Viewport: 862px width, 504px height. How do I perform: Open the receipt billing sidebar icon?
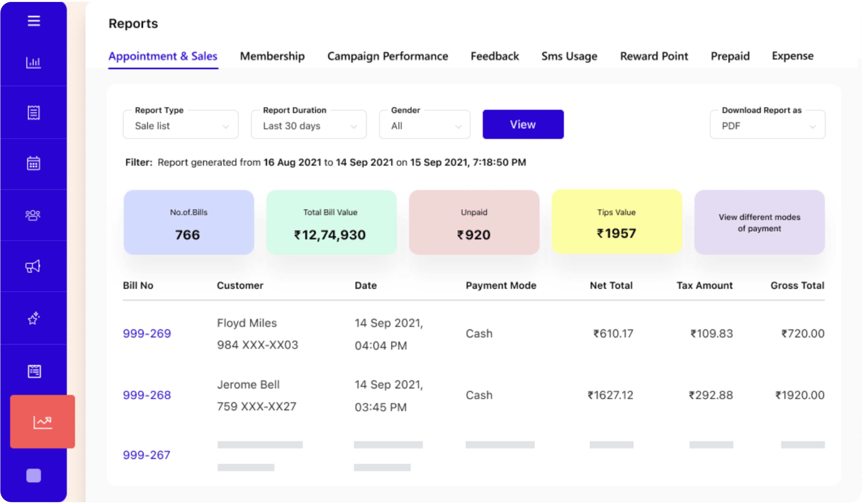click(x=33, y=113)
